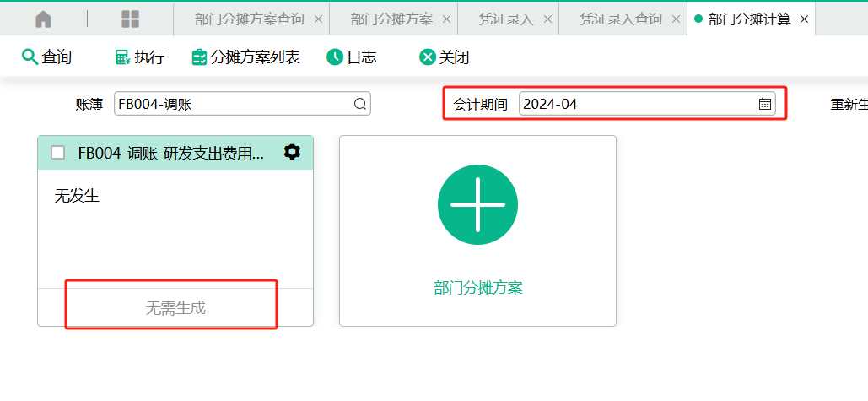Run the 执行 toolbar action
868x401 pixels.
coord(139,57)
